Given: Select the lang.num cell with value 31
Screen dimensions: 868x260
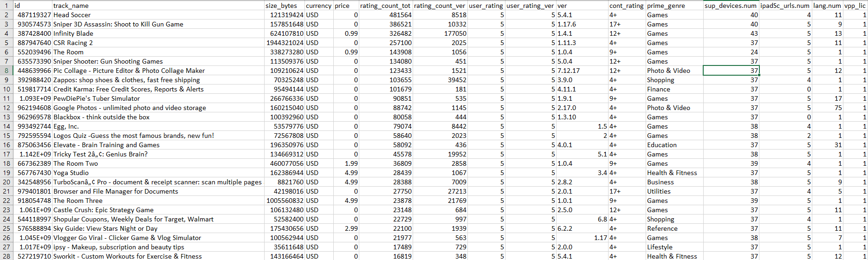Looking at the screenshot, I should tap(827, 145).
